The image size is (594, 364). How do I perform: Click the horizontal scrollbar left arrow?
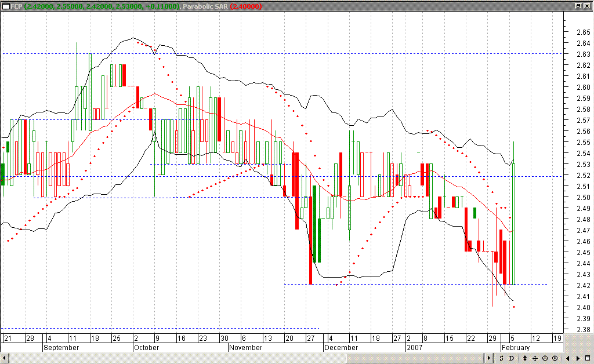tap(4, 358)
